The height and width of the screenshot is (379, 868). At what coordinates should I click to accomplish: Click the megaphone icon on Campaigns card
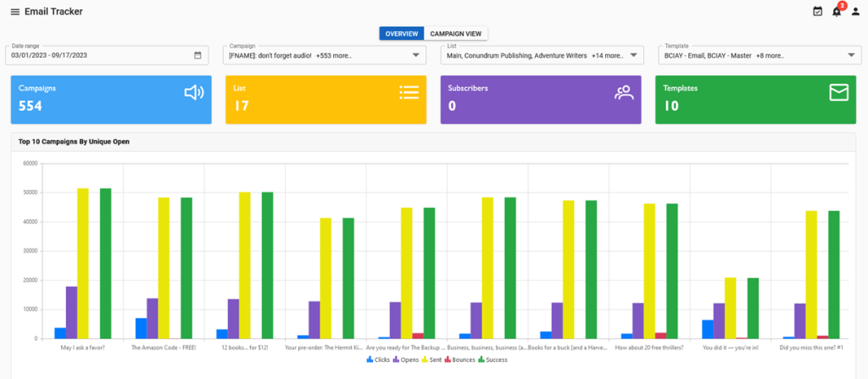pos(194,92)
